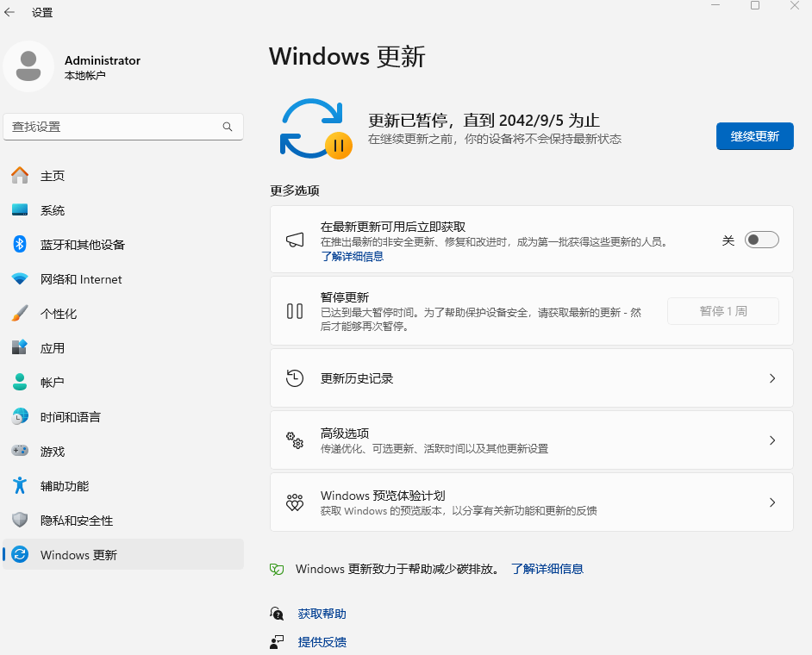
Task: Click the shield icon for 隐私和安全性
Action: pos(20,520)
